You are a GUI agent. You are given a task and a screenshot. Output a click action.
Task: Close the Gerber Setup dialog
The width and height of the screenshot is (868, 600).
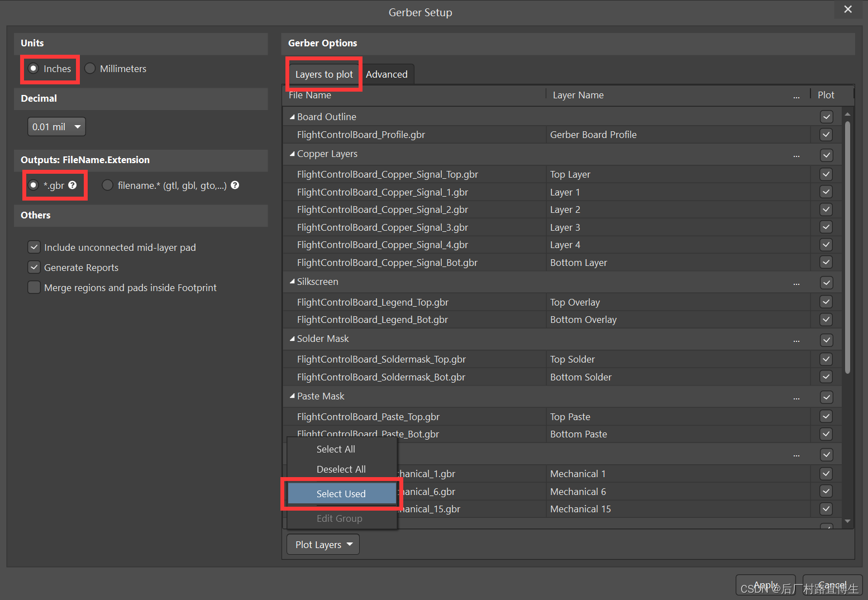tap(848, 9)
